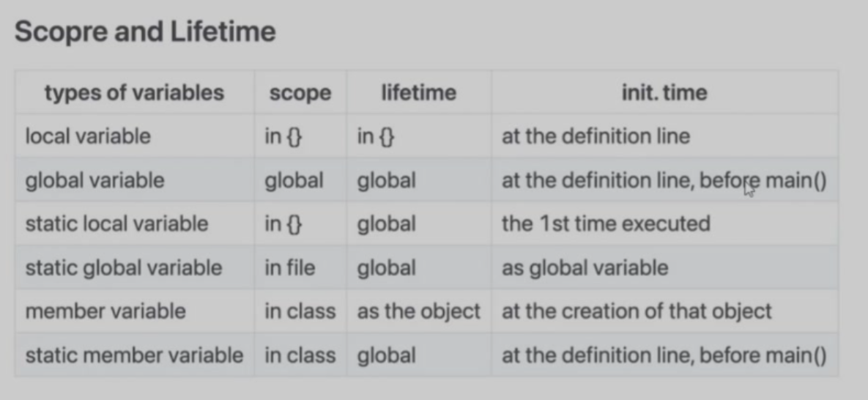Click the member variable 'in class' scope cell

tap(300, 311)
